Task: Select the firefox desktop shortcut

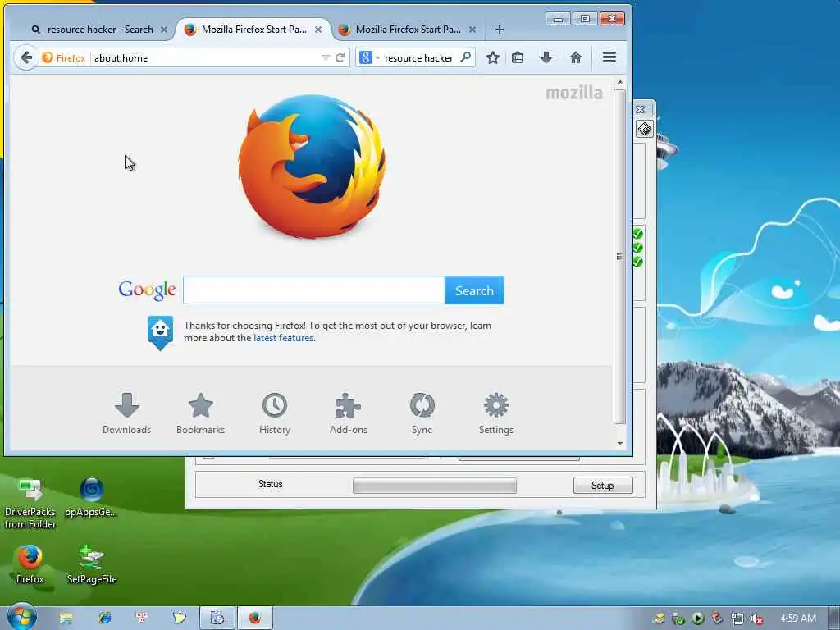Action: [30, 564]
